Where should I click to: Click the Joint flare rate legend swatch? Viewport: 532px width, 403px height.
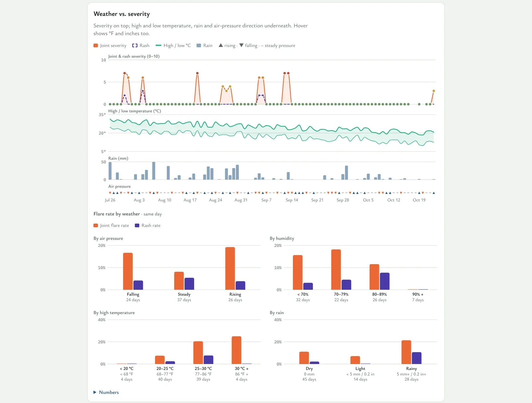point(96,226)
